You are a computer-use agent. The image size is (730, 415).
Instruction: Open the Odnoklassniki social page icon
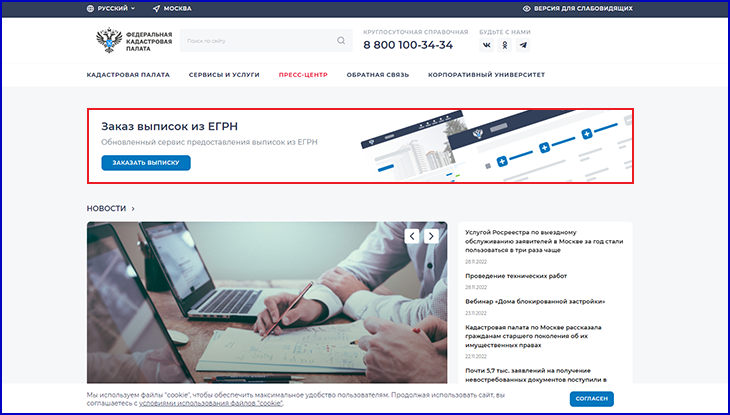(505, 45)
